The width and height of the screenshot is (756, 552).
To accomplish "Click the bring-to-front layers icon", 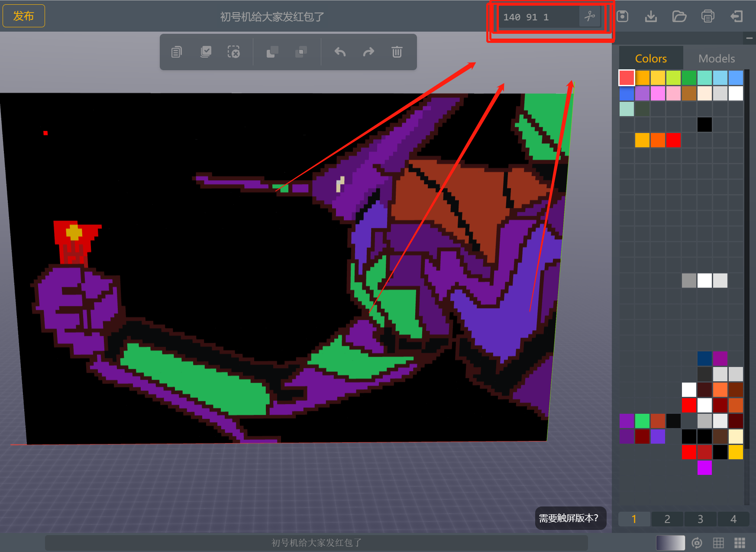I will [272, 52].
